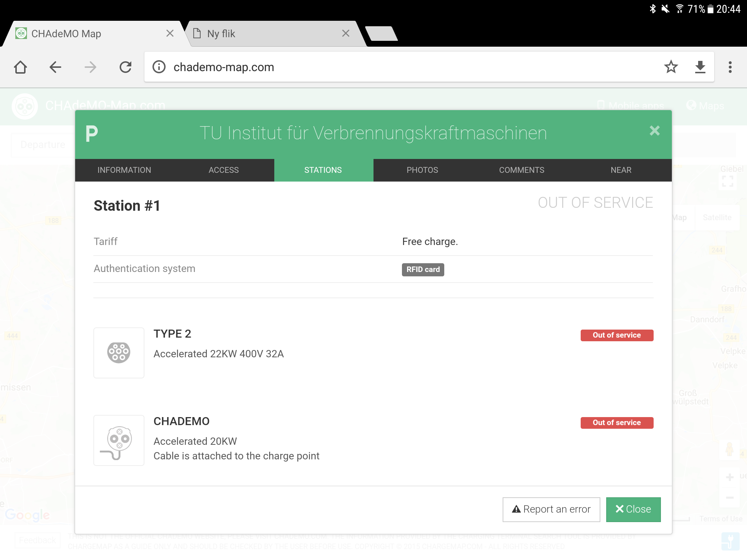
Task: Dismiss dialog with the header X icon
Action: 654,131
